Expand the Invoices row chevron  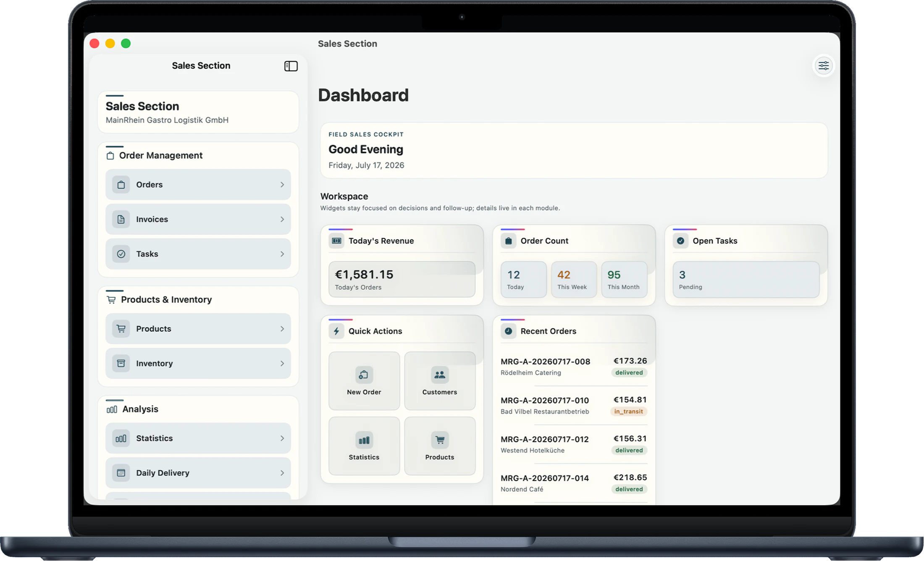point(282,219)
